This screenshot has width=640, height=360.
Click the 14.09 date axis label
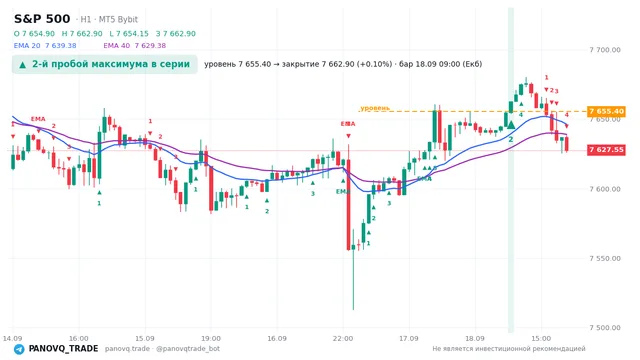click(12, 338)
